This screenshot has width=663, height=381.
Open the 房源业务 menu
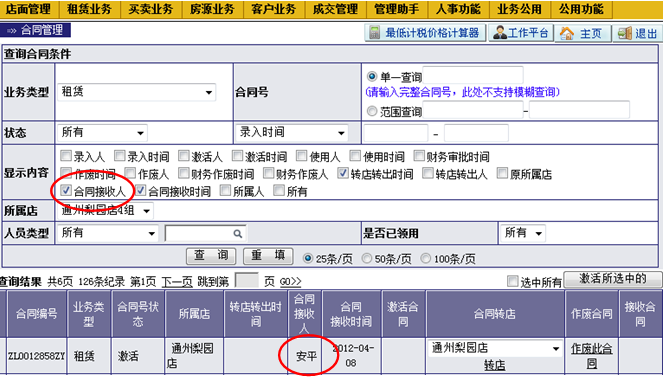pos(213,9)
